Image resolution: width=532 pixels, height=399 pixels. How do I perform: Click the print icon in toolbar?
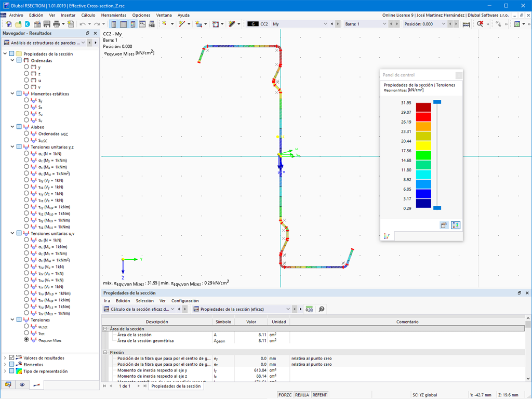point(56,24)
